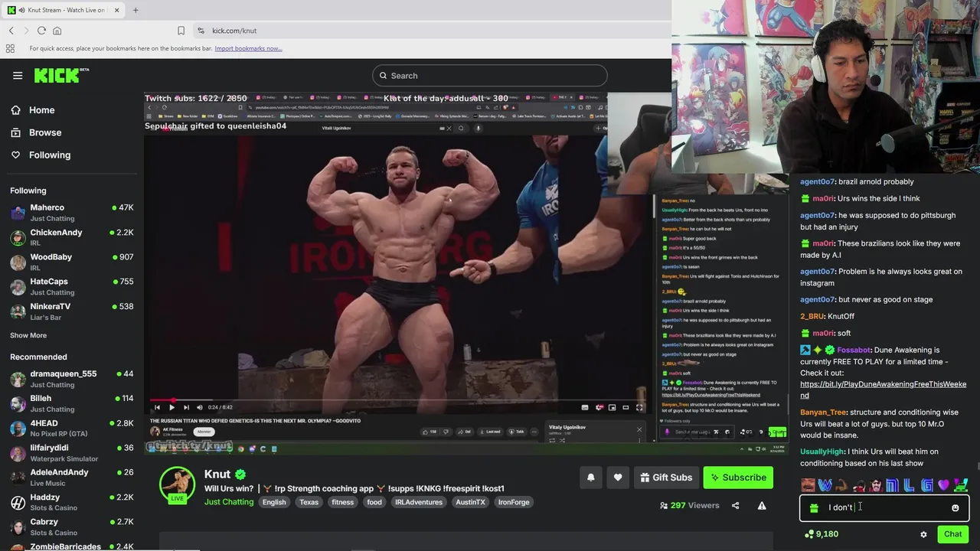Insert the blue M letter emote

[x=892, y=485]
